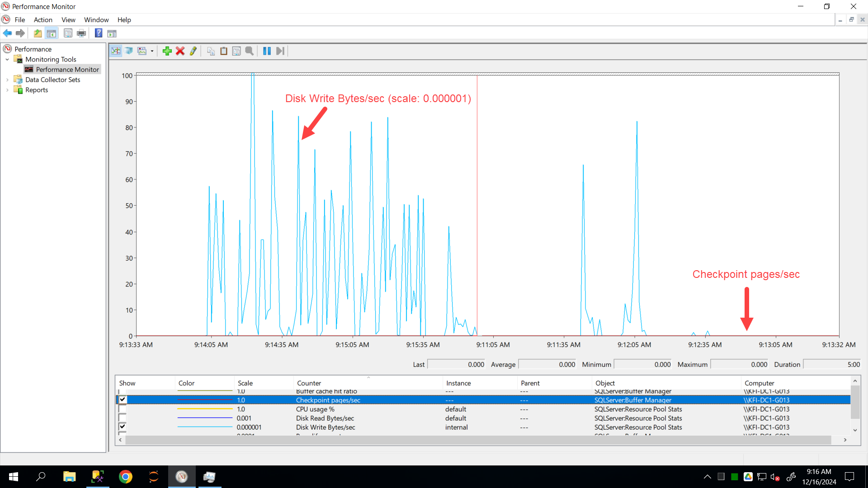This screenshot has height=488, width=868.
Task: Click the Forward arrow in the toolbar
Action: click(x=20, y=33)
